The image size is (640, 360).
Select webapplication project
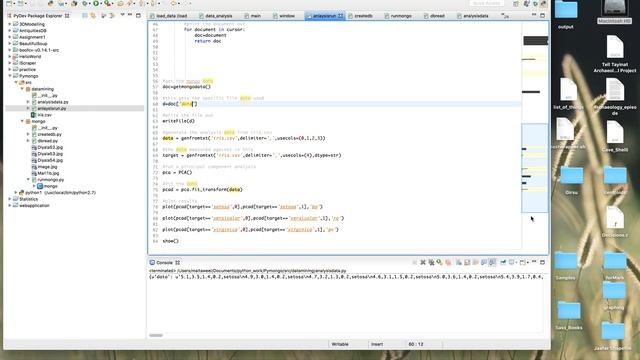click(x=34, y=206)
